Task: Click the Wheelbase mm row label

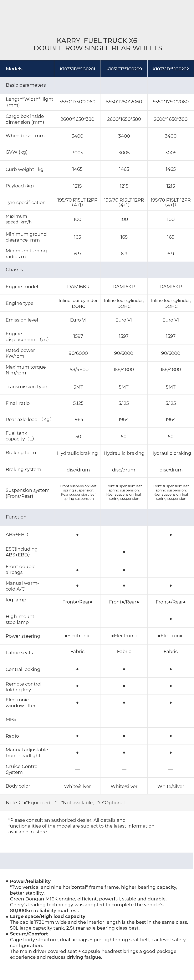Action: pos(25,136)
